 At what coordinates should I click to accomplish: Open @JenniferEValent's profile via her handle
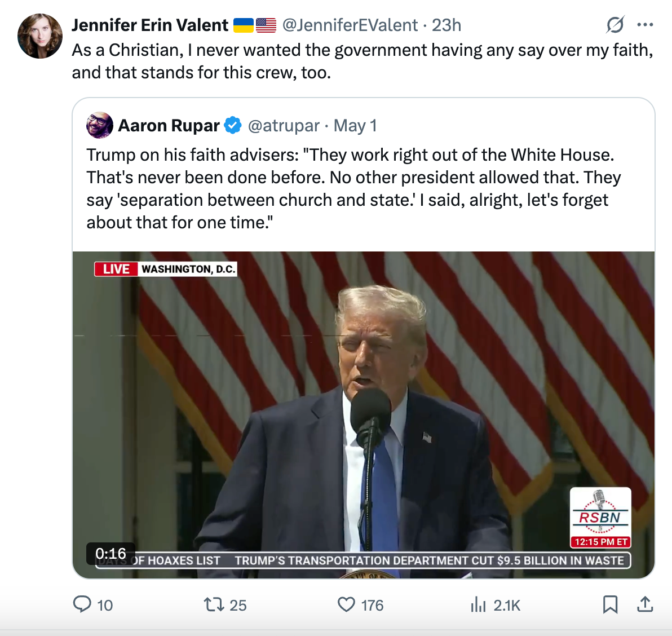tap(350, 25)
